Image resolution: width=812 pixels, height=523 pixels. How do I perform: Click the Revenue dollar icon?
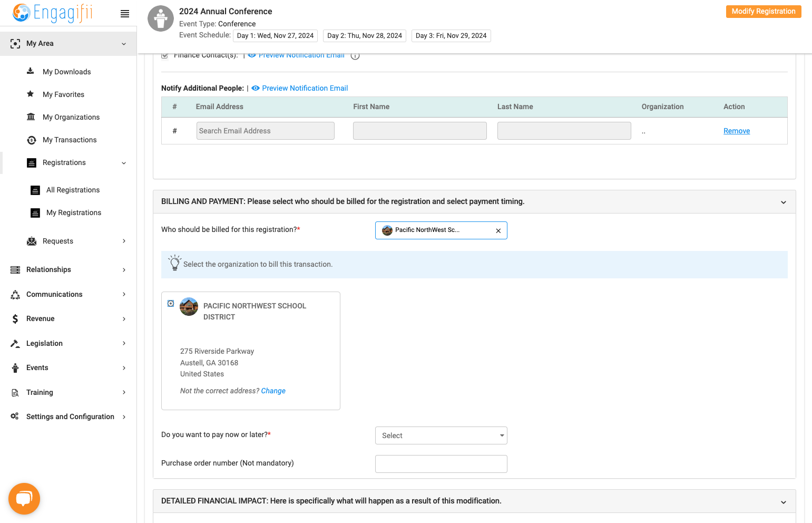pyautogui.click(x=15, y=318)
